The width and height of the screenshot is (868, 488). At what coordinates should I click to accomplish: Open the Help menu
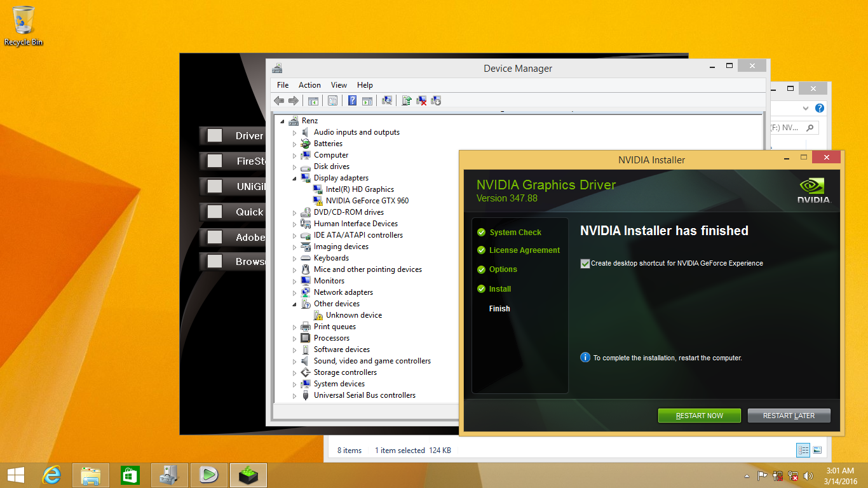pos(365,85)
